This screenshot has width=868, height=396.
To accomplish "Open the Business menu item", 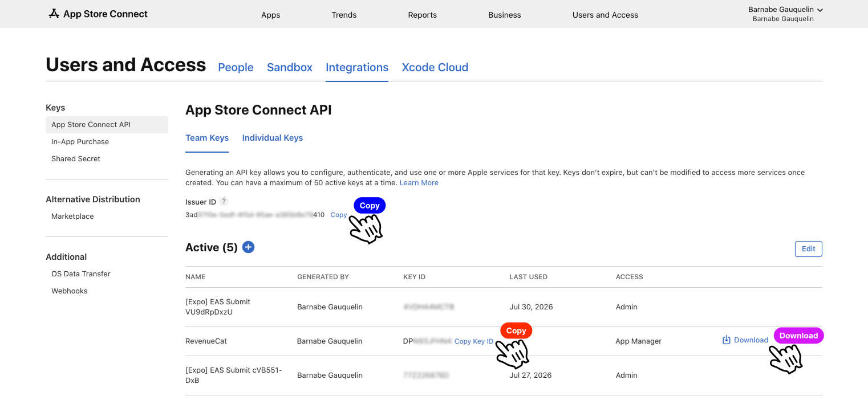I will [x=504, y=15].
